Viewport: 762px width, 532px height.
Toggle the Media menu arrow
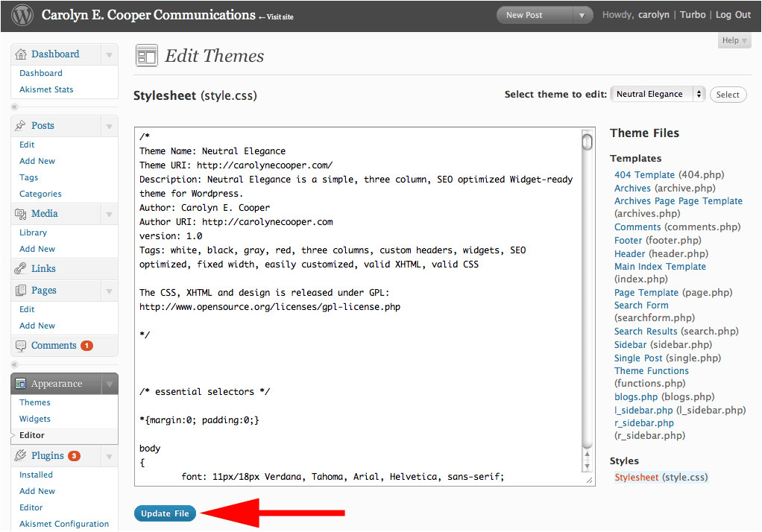[x=110, y=214]
